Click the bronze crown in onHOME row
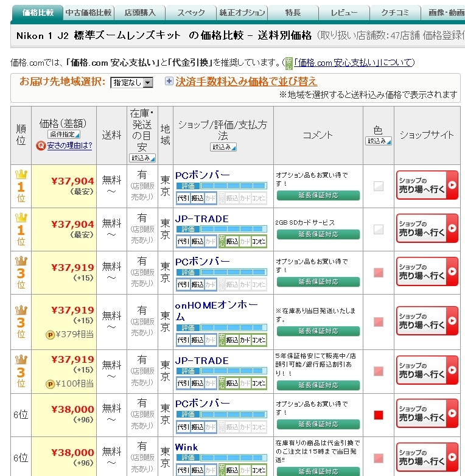Image resolution: width=465 pixels, height=476 pixels. (21, 310)
